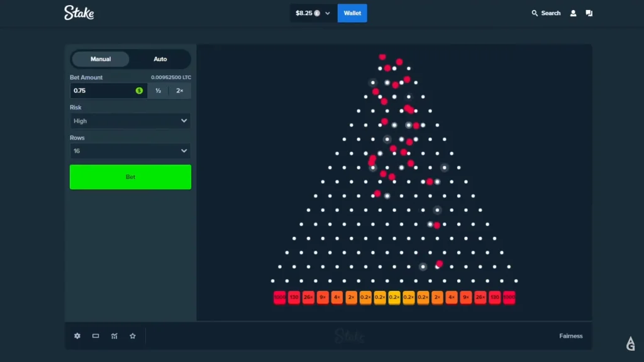Screen dimensions: 644x362
Task: Click the chevron beside the balance
Action: point(327,13)
